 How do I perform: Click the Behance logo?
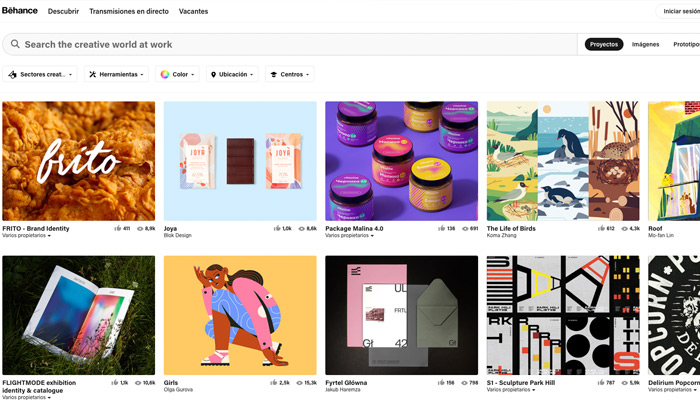click(x=20, y=11)
